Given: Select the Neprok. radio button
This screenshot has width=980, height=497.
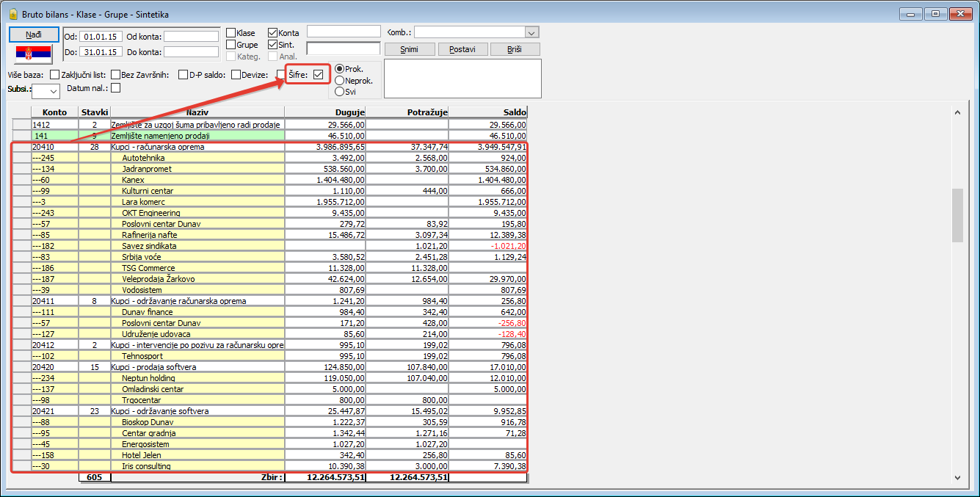Looking at the screenshot, I should [339, 80].
